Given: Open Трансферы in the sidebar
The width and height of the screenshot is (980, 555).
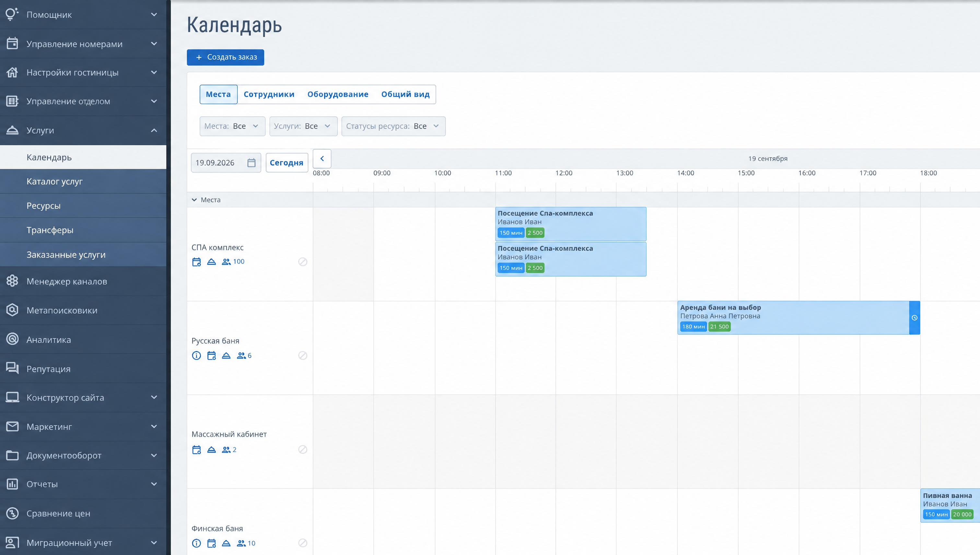Looking at the screenshot, I should (83, 230).
